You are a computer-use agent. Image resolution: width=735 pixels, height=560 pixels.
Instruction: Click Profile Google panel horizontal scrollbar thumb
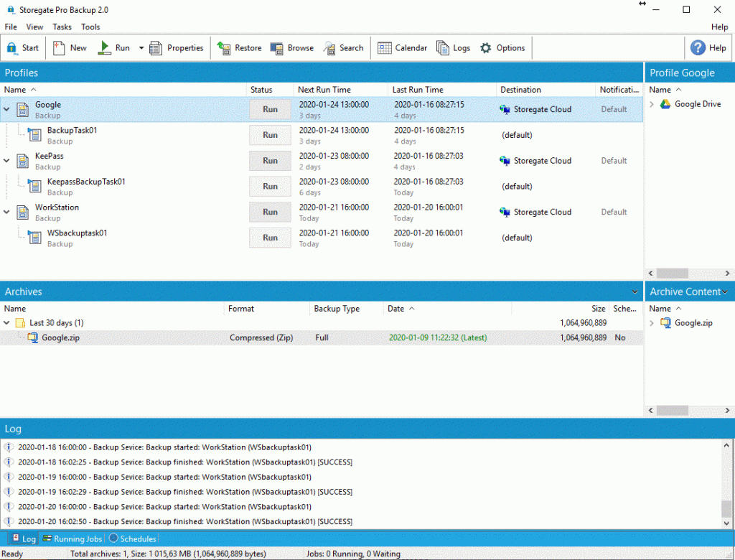click(x=672, y=273)
